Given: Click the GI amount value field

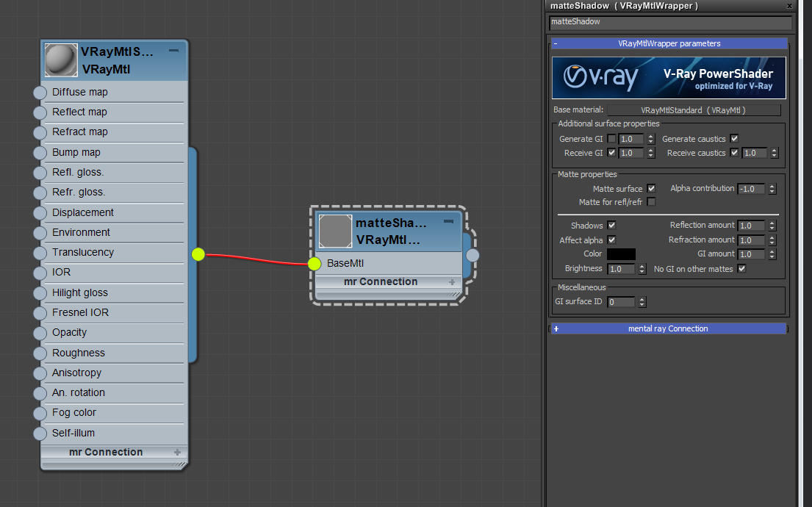Looking at the screenshot, I should pos(752,254).
